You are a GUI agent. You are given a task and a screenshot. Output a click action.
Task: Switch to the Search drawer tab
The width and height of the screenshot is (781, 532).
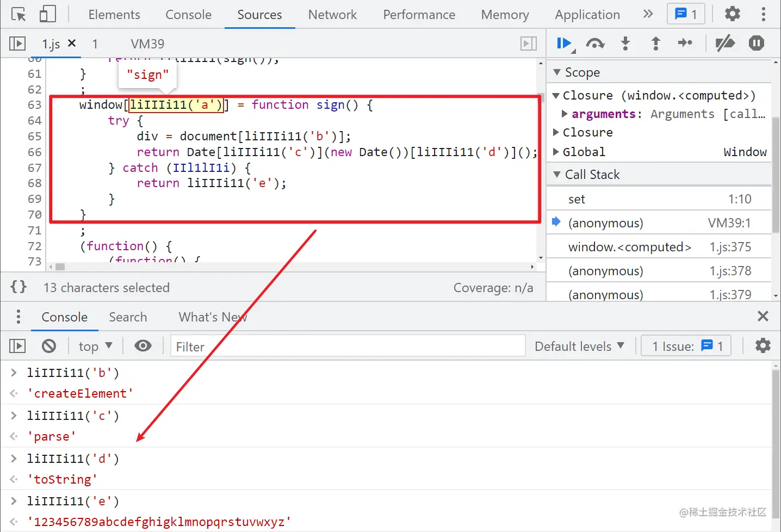click(128, 317)
